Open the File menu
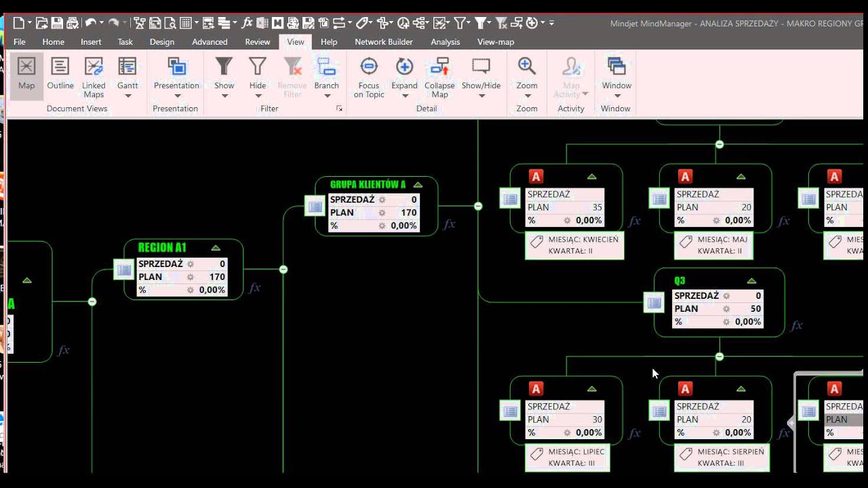The height and width of the screenshot is (488, 868). (20, 42)
